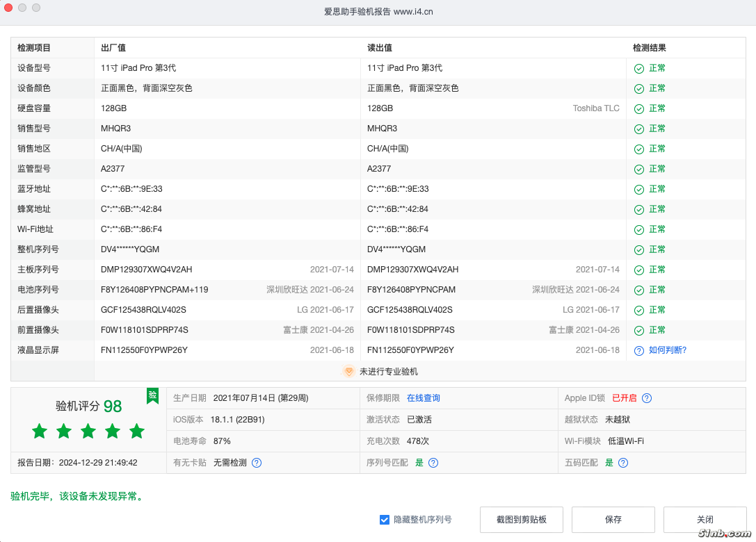Click the green check icon for 电池序列号
The height and width of the screenshot is (542, 756).
pyautogui.click(x=639, y=290)
